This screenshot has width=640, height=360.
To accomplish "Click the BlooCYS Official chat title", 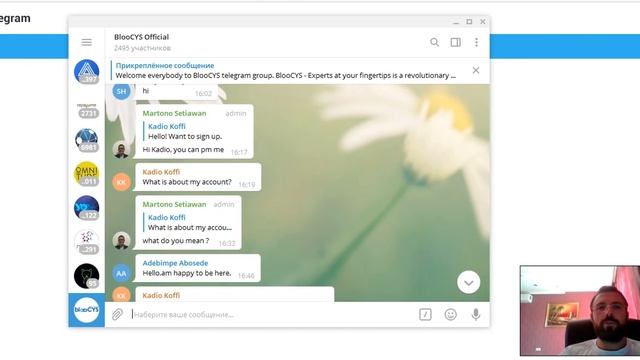I will [141, 37].
